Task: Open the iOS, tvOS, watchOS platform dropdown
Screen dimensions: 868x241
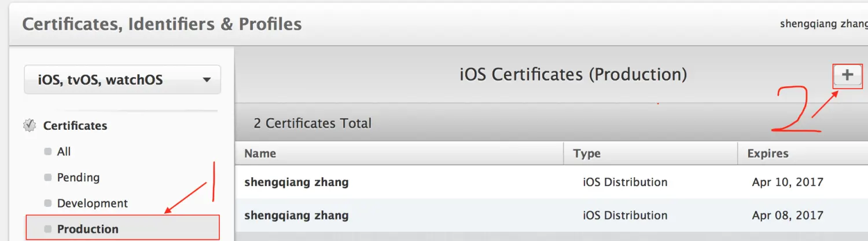Action: tap(122, 80)
